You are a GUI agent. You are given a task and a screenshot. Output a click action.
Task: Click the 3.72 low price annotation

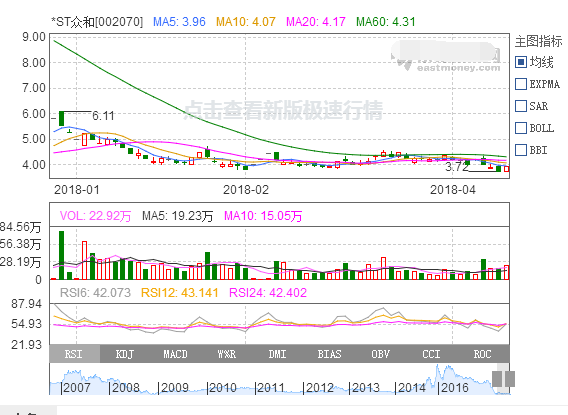click(x=457, y=167)
